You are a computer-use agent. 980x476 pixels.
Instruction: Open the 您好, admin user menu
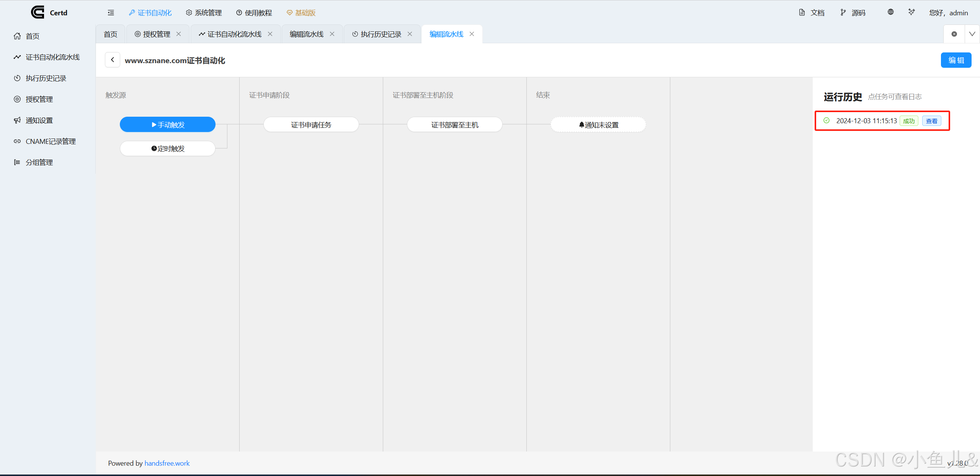948,13
